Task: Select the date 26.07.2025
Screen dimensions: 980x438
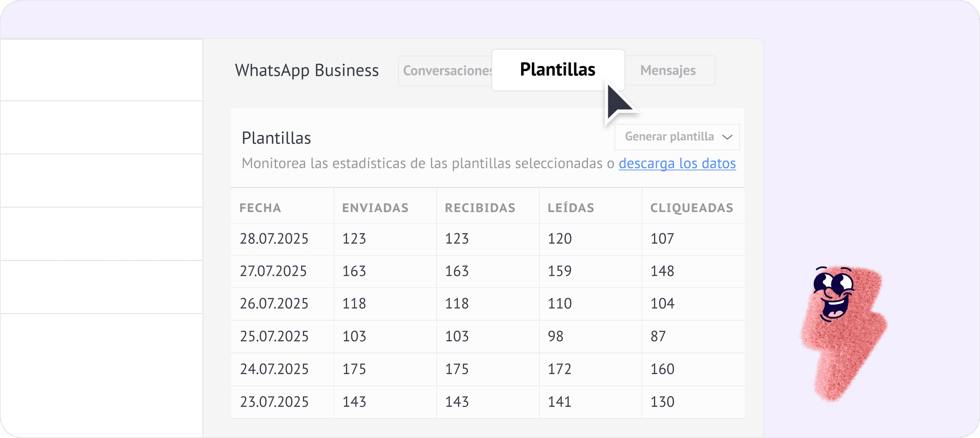Action: (274, 303)
